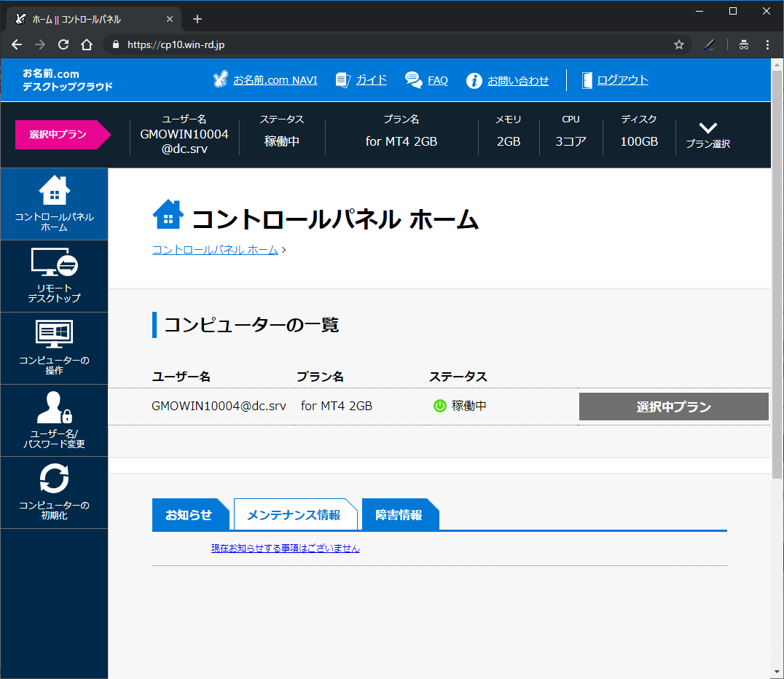Click the 100GB disk value in header
Image resolution: width=784 pixels, height=679 pixels.
(x=639, y=141)
